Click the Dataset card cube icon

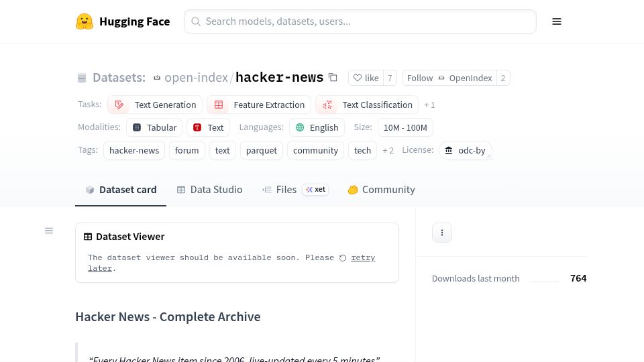(90, 190)
